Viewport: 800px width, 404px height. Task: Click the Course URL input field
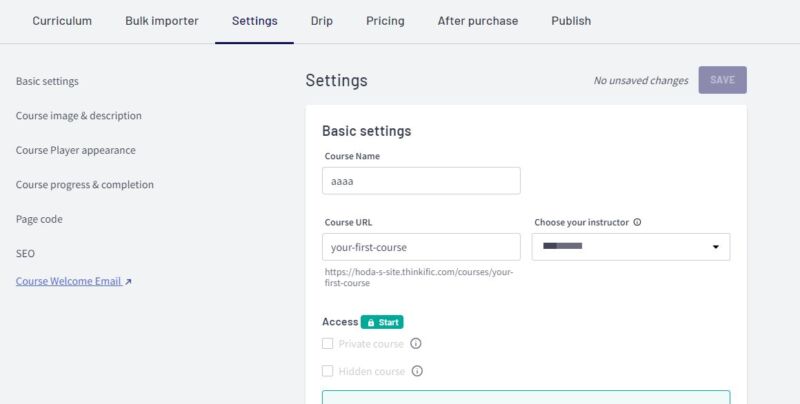[x=421, y=247]
